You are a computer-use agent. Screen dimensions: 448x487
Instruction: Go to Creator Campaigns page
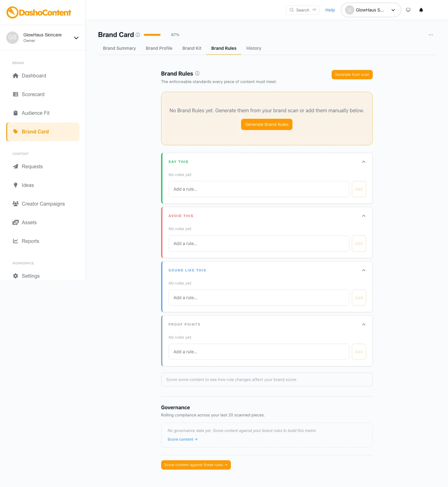coord(43,204)
